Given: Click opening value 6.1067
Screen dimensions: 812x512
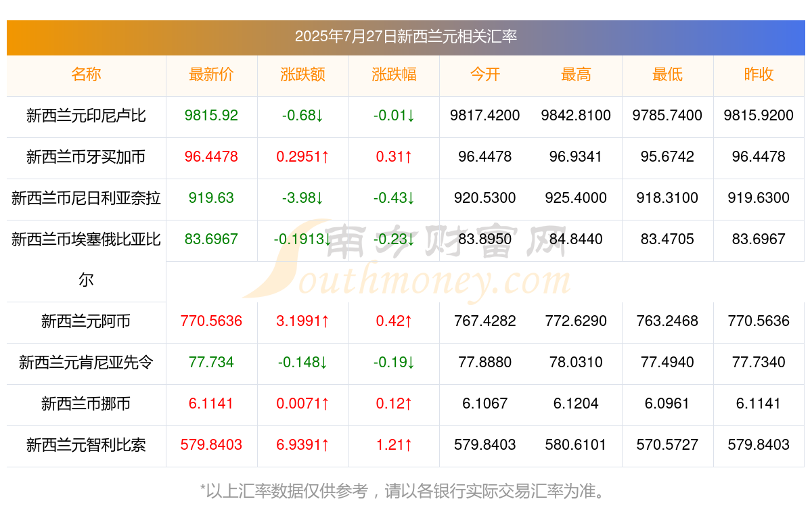Looking at the screenshot, I should 485,404.
